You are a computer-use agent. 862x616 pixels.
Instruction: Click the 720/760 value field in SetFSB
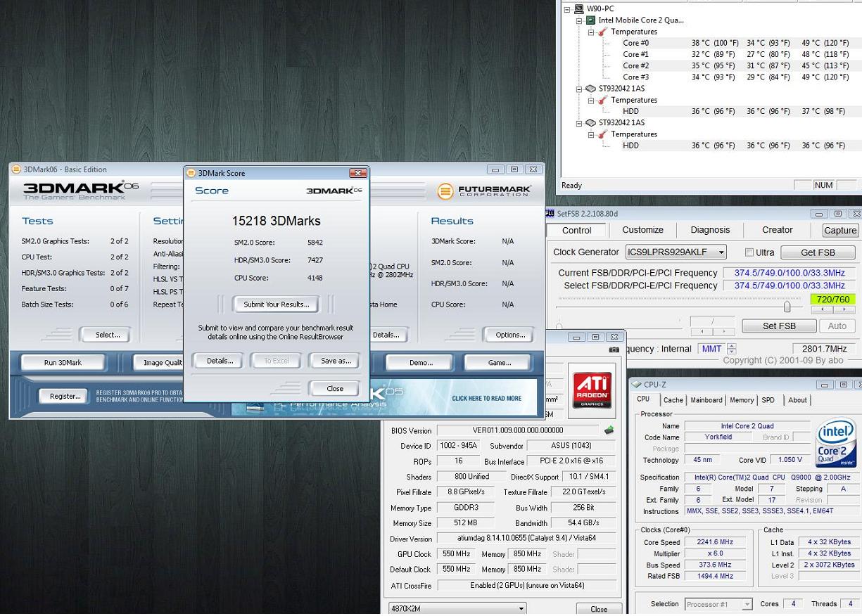coord(833,299)
